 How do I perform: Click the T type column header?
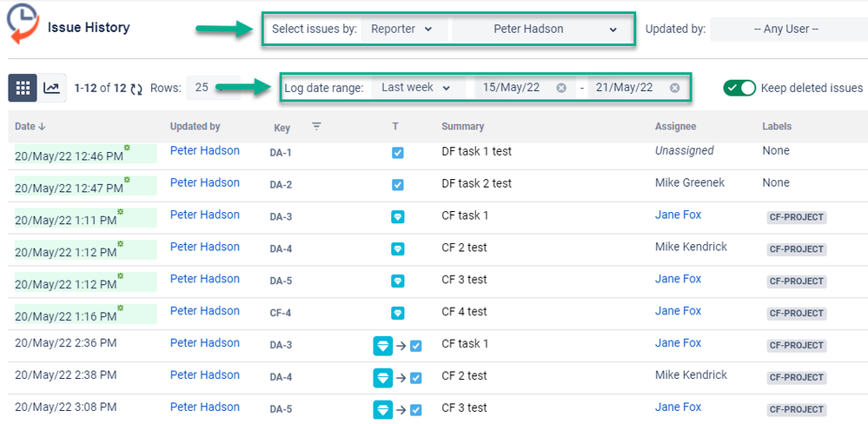[395, 126]
